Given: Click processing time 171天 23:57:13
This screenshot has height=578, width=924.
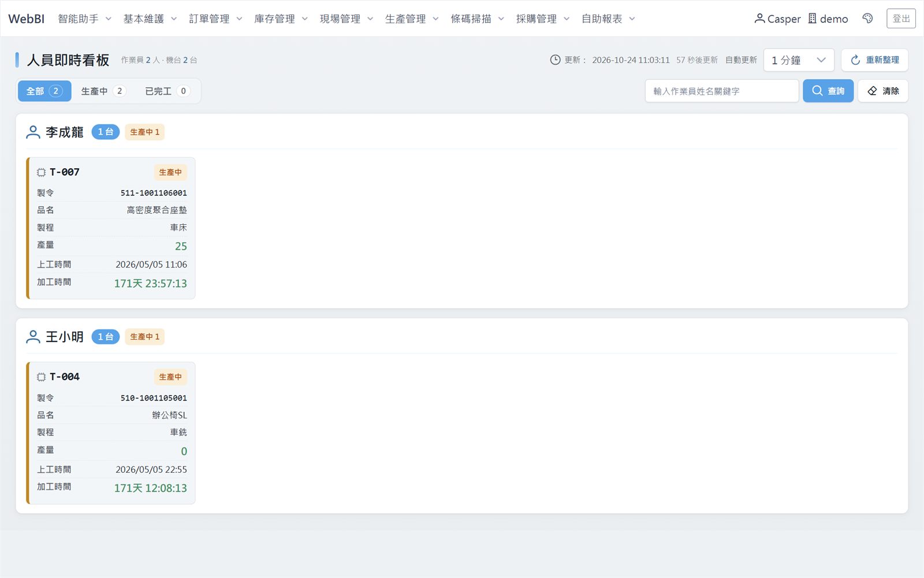Looking at the screenshot, I should click(x=151, y=283).
